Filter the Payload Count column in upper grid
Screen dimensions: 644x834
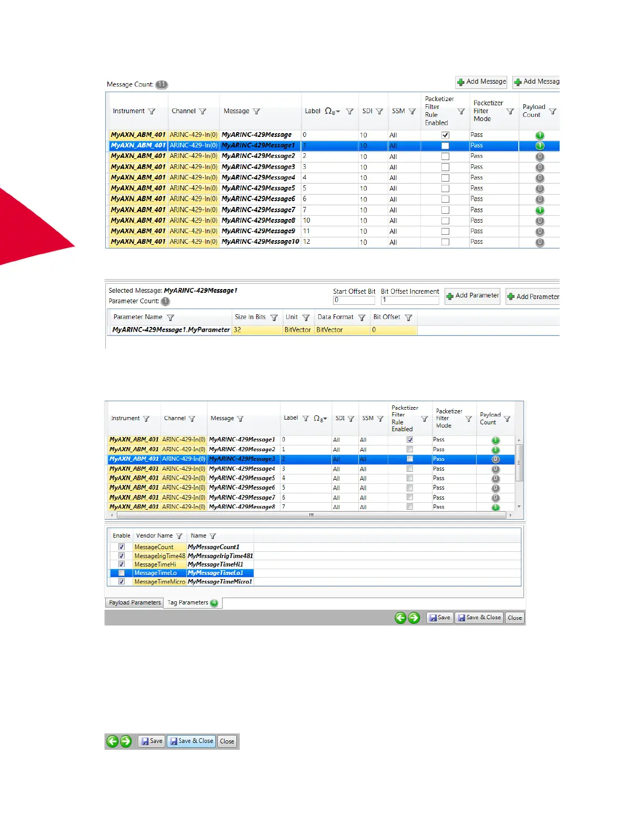point(552,112)
